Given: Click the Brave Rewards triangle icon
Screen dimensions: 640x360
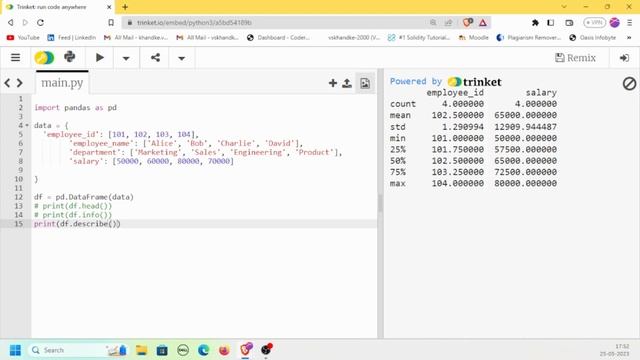Looking at the screenshot, I should (483, 23).
